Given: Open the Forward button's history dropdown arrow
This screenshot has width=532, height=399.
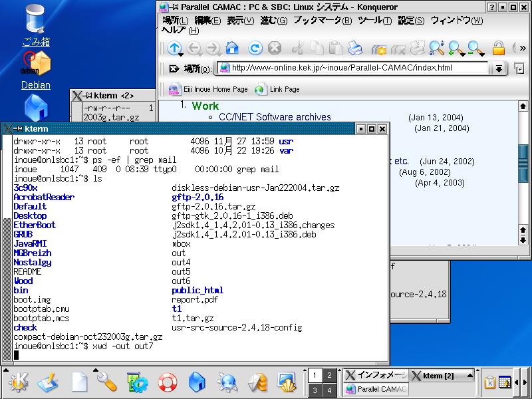Looking at the screenshot, I should point(219,55).
